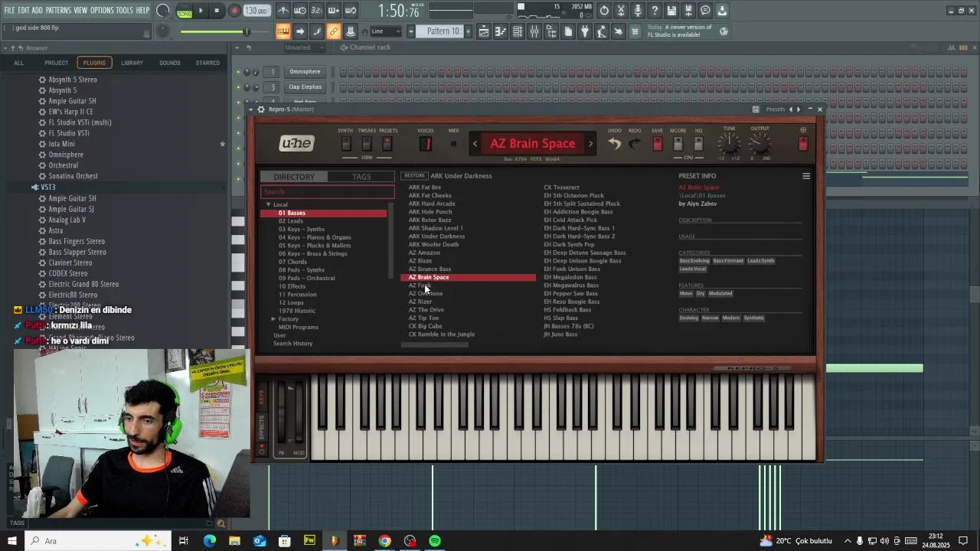Open the TOOLS menu
The width and height of the screenshot is (980, 551).
[124, 10]
